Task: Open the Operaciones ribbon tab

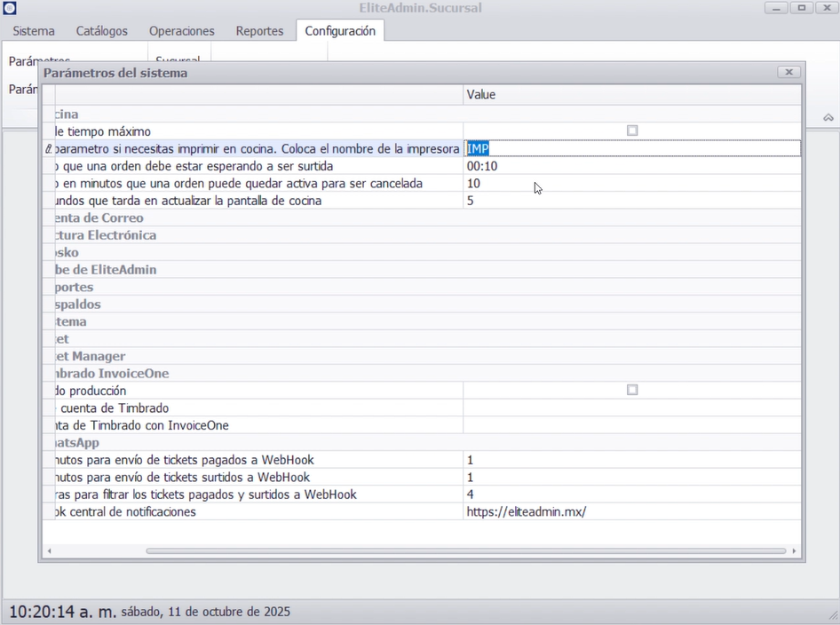Action: (x=181, y=31)
